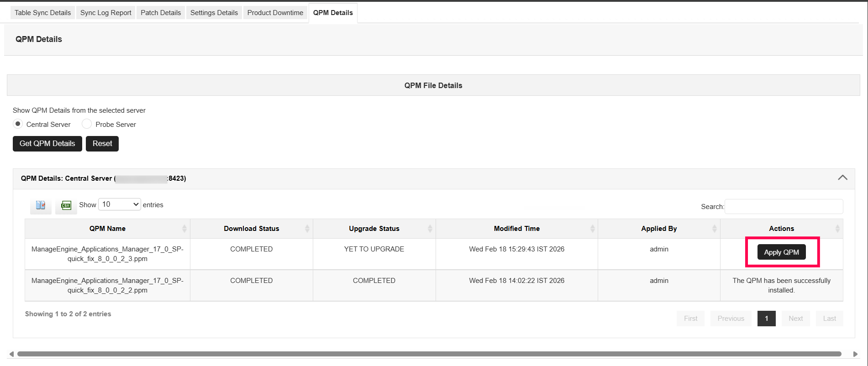Switch to the Product Downtime tab

(x=275, y=13)
